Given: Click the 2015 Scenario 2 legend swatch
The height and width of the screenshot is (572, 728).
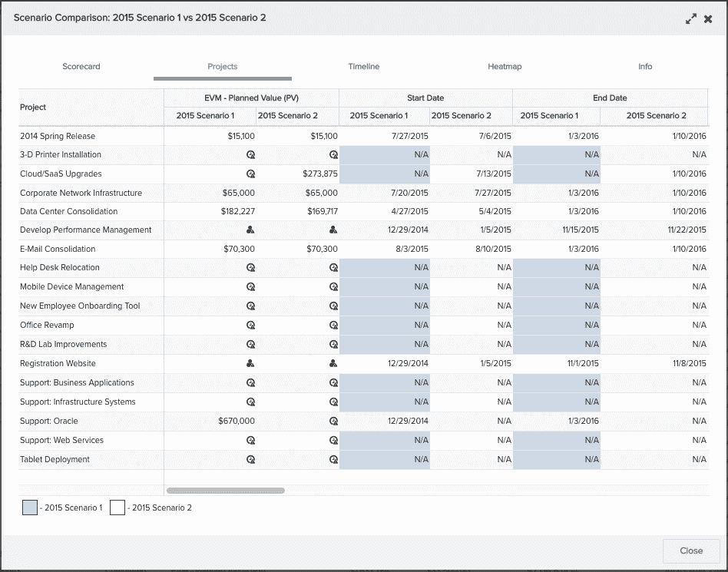Looking at the screenshot, I should (x=117, y=508).
